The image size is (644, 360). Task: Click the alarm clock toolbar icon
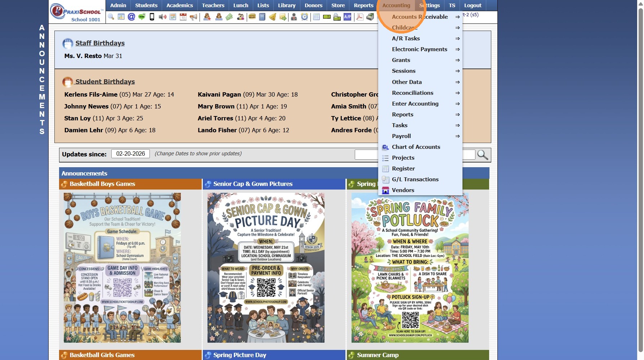point(305,17)
